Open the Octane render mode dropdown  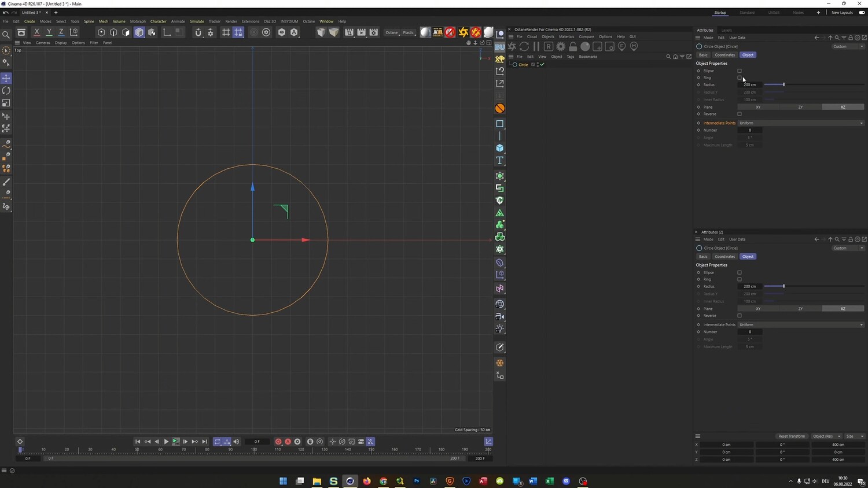[x=392, y=32]
